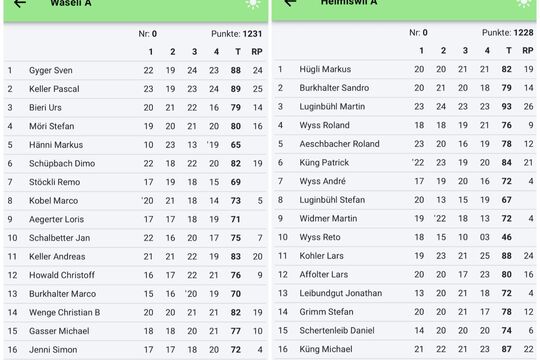This screenshot has height=360, width=540.
Task: Select the Hänni Markus row
Action: point(136,145)
